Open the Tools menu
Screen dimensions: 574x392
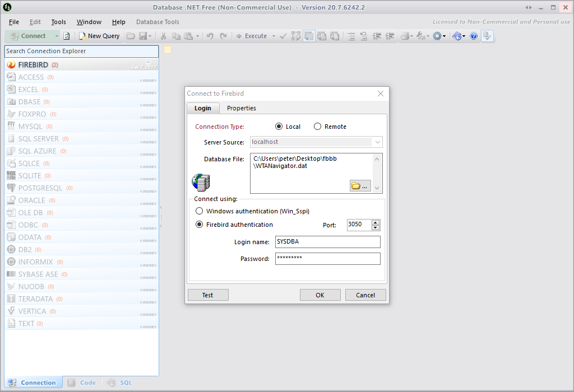[x=58, y=22]
